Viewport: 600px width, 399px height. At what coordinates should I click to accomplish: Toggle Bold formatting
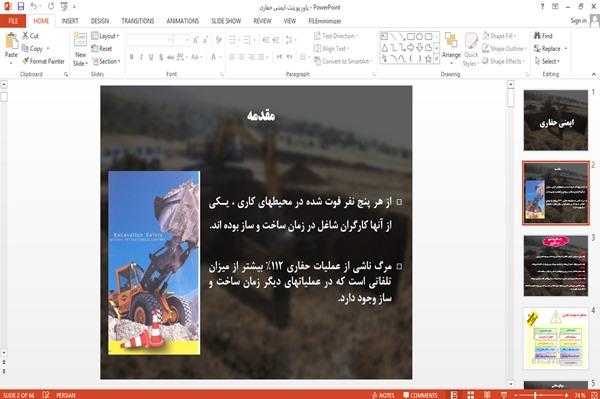(x=132, y=57)
